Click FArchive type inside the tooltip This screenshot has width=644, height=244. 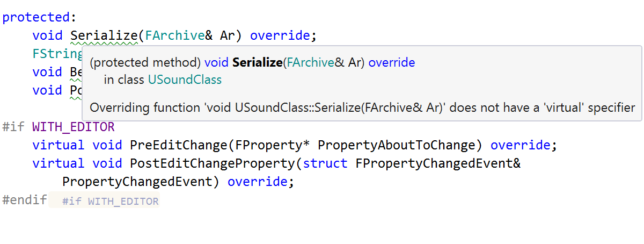point(311,62)
